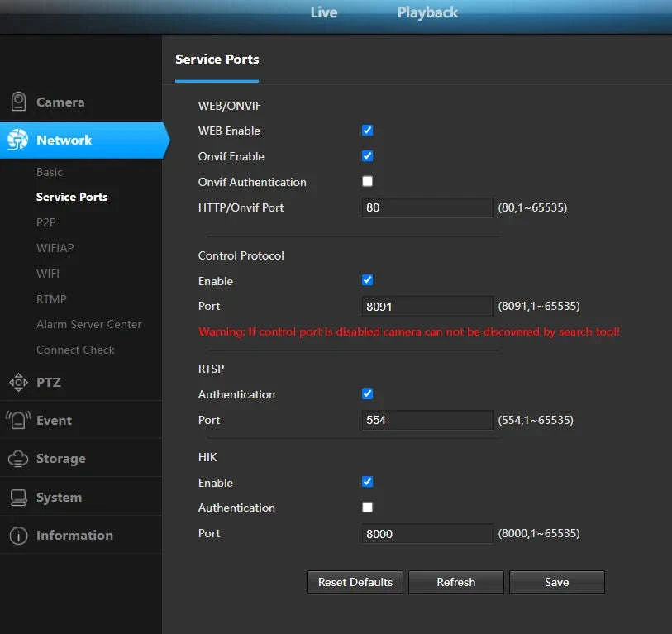Open the Live view tab
Image resolution: width=672 pixels, height=634 pixels.
pyautogui.click(x=324, y=12)
